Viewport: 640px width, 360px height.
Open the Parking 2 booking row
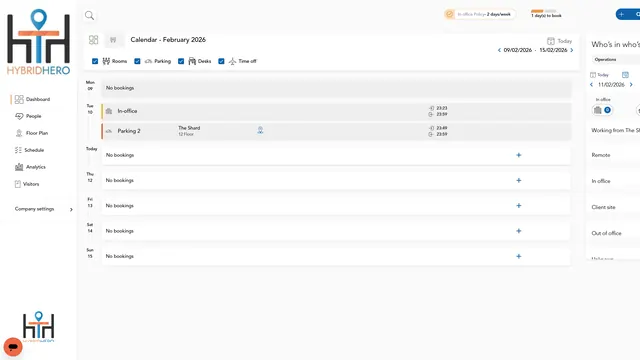pyautogui.click(x=336, y=131)
